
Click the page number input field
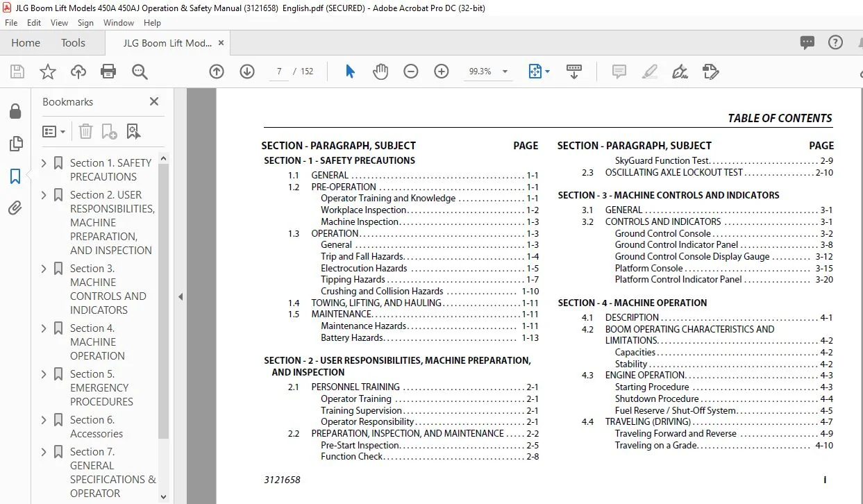278,72
